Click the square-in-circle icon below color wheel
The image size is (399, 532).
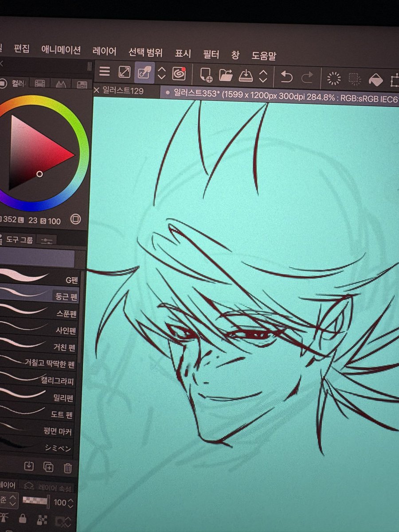(x=76, y=219)
